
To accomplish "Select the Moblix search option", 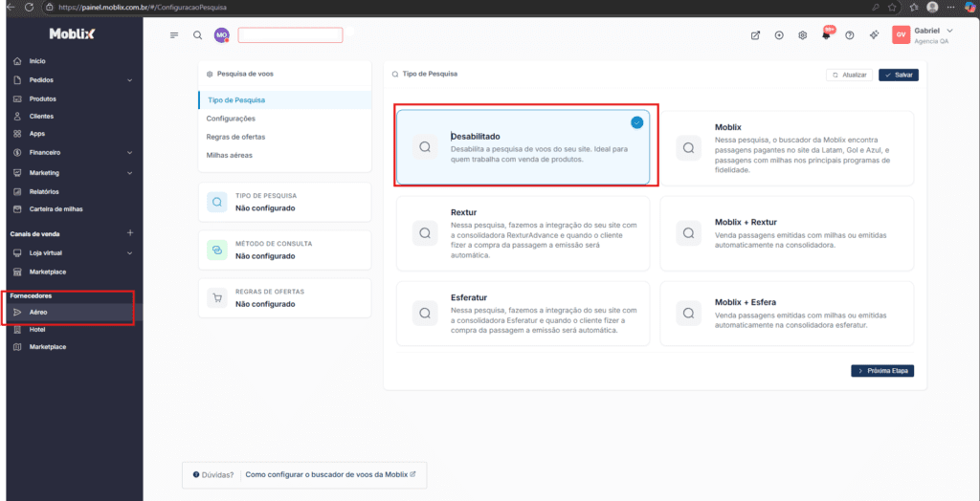I will [x=787, y=147].
